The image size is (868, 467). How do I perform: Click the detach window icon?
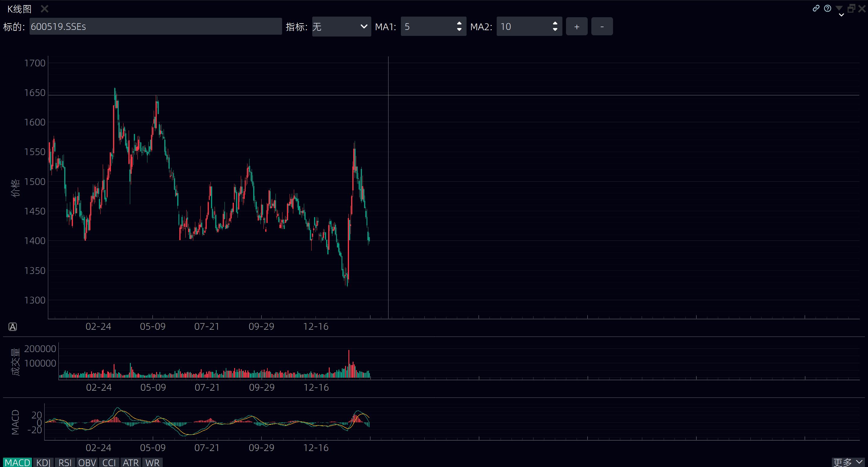[851, 8]
